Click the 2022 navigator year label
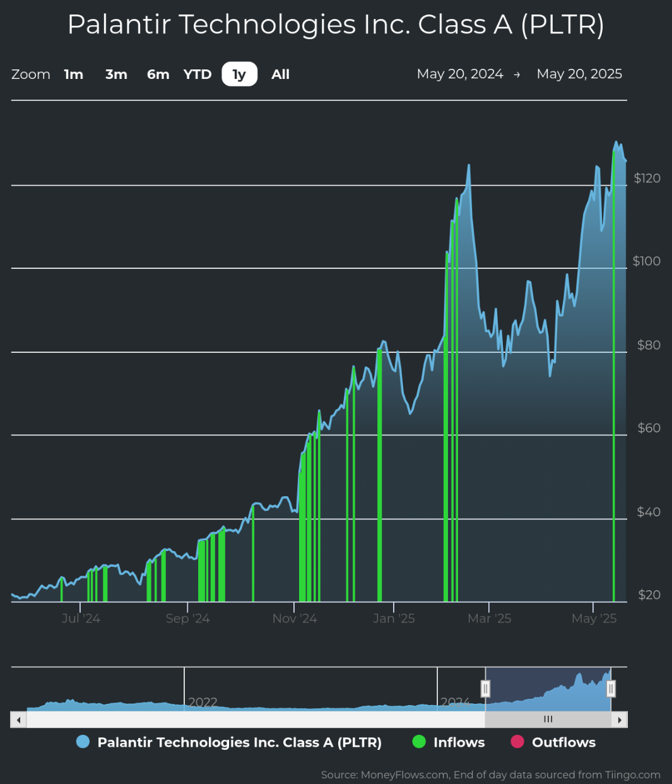 (203, 702)
